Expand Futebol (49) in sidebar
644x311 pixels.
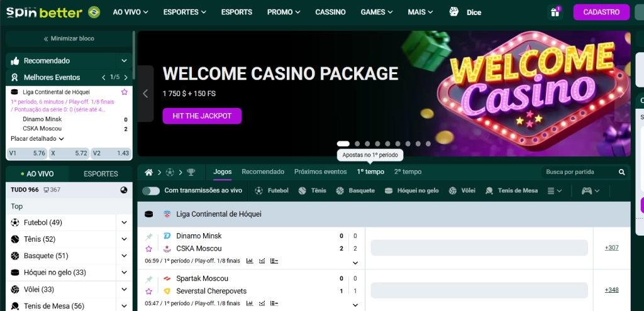click(124, 223)
